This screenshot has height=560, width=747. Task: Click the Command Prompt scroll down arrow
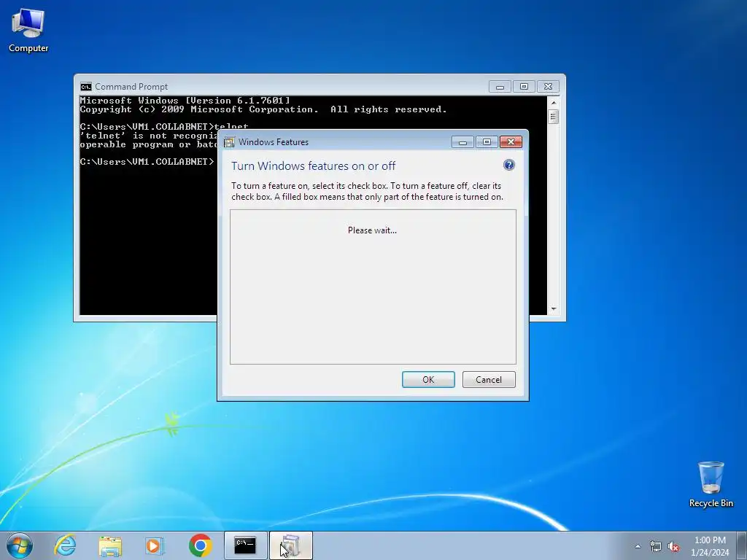click(x=553, y=308)
